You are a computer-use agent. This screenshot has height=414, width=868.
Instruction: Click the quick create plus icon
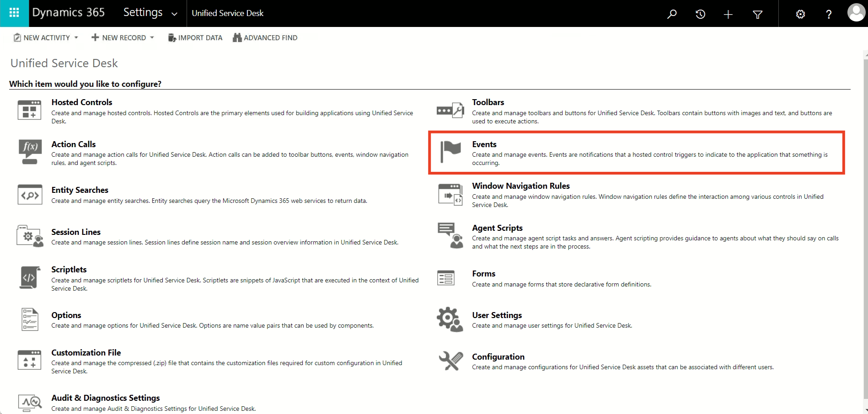click(x=728, y=14)
